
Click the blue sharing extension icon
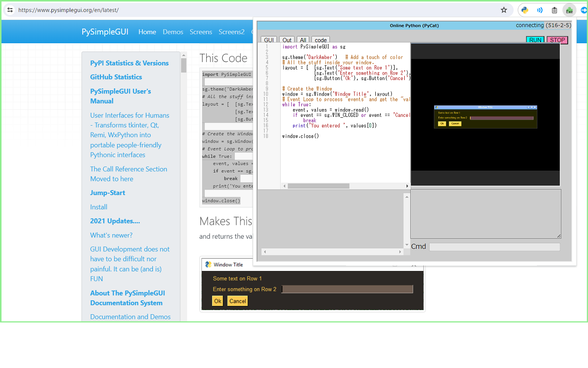(x=583, y=10)
